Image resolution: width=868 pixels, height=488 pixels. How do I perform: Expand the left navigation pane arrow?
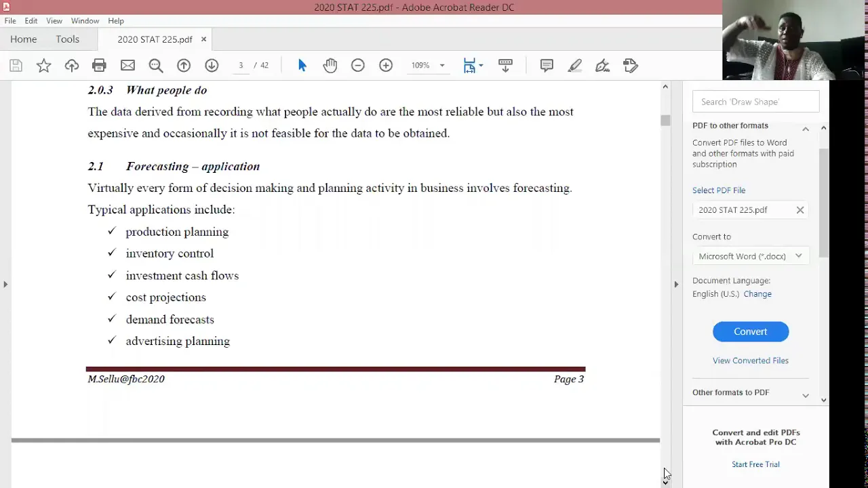(x=5, y=285)
